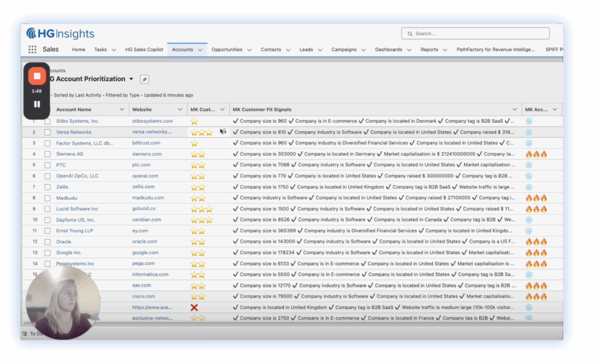Pause the recording
The image size is (602, 364).
tap(36, 104)
